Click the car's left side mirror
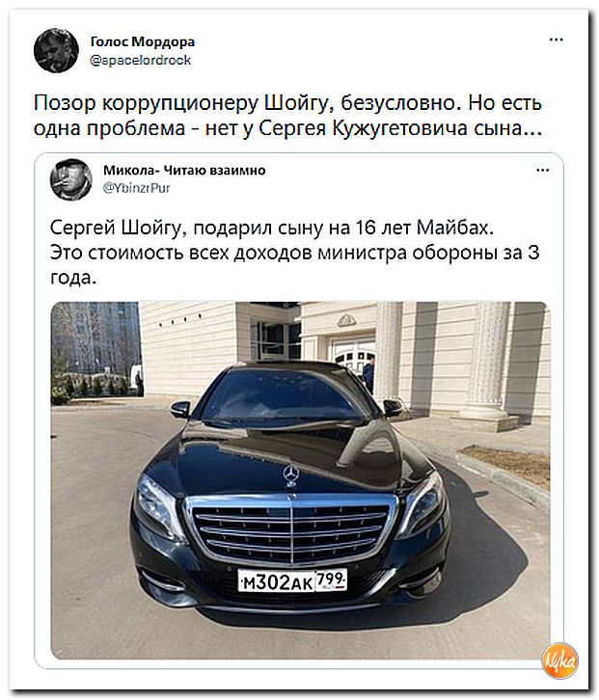599x700 pixels. click(180, 409)
